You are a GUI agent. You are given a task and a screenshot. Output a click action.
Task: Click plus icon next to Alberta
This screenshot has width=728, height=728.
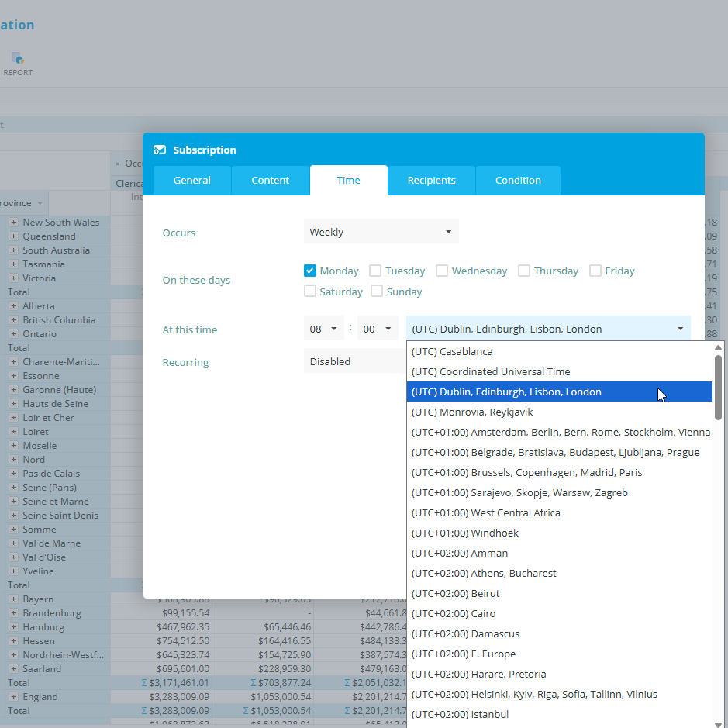[13, 306]
